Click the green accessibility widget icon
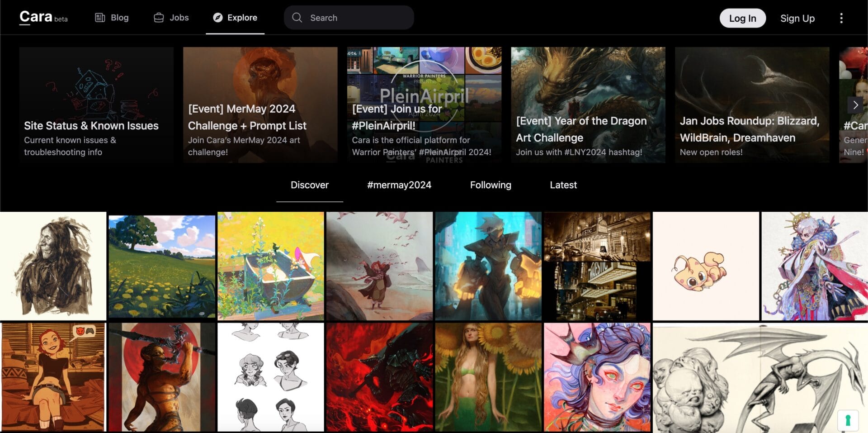This screenshot has height=433, width=868. click(x=848, y=420)
